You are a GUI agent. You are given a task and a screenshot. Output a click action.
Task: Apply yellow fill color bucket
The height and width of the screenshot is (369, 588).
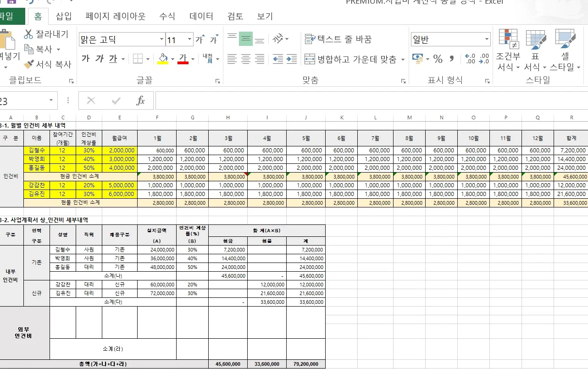pos(162,59)
